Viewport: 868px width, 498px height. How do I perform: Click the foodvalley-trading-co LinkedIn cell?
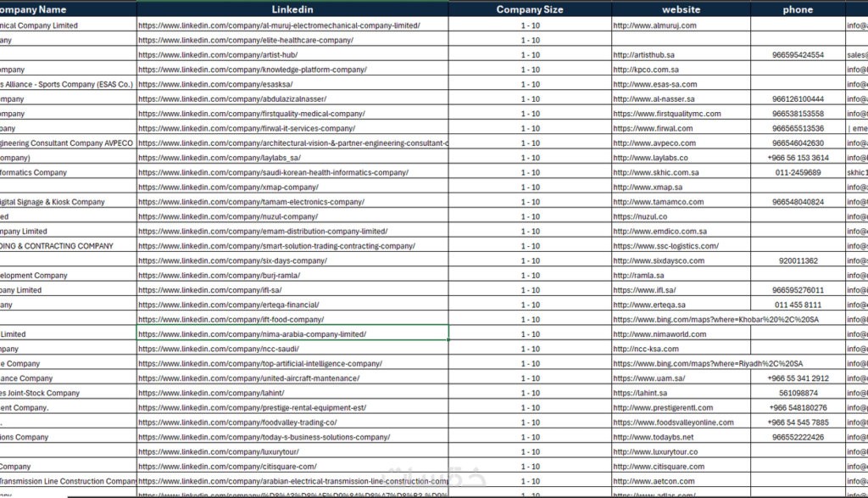tap(292, 422)
